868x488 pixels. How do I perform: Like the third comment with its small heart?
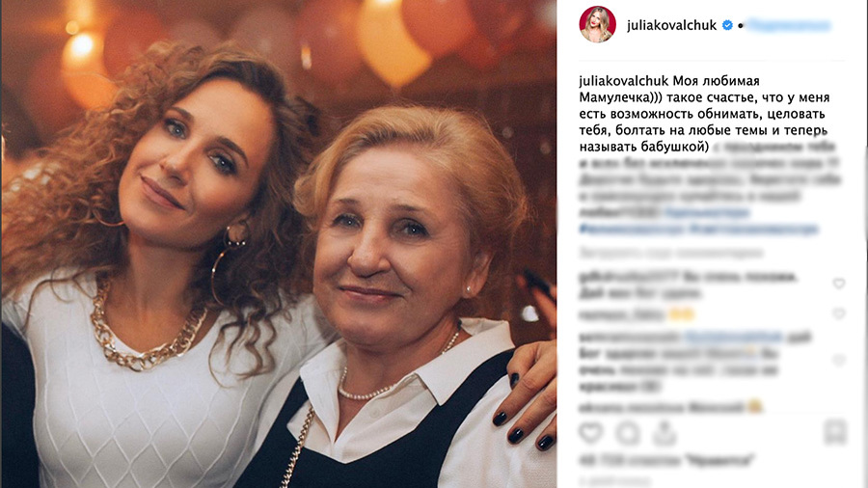839,360
